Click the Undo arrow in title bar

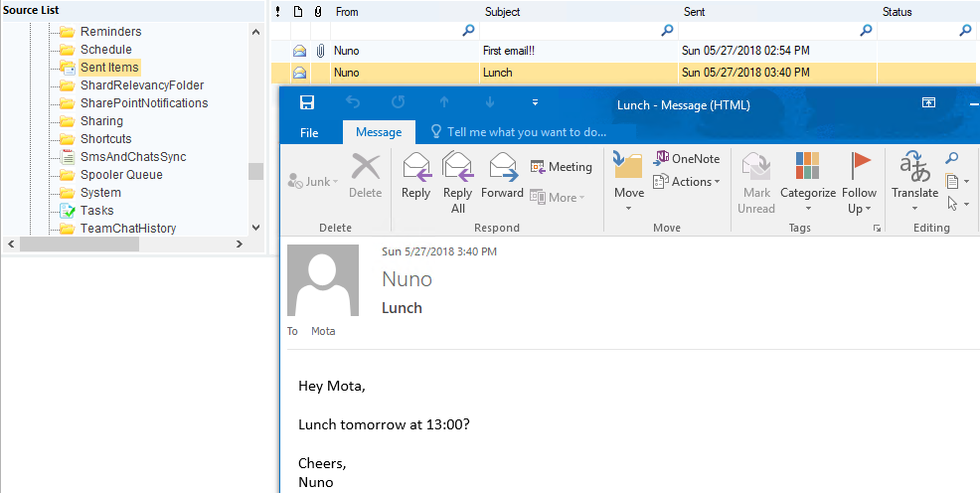click(353, 102)
